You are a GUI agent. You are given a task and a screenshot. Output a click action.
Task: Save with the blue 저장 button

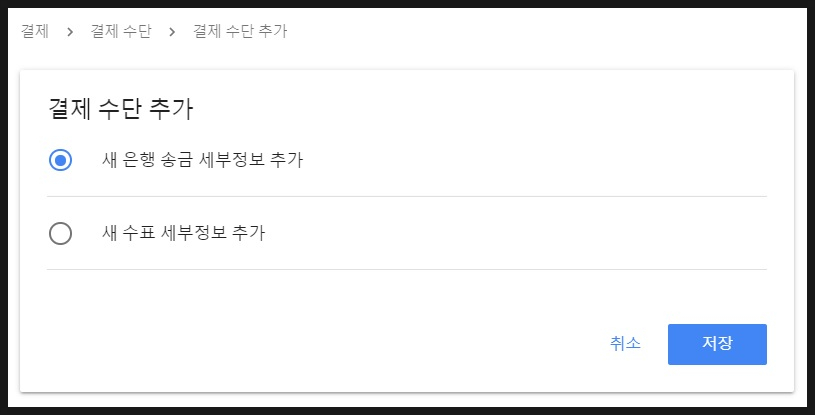pos(717,344)
